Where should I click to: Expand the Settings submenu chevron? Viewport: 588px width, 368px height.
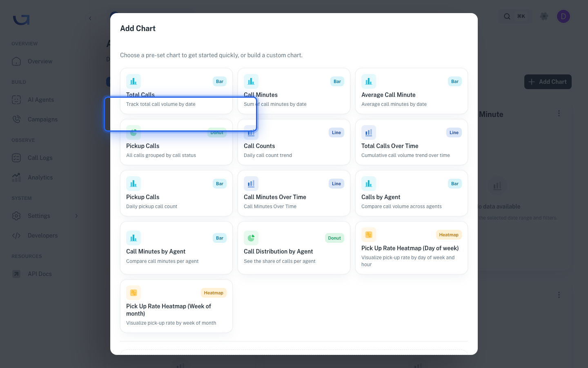point(76,216)
